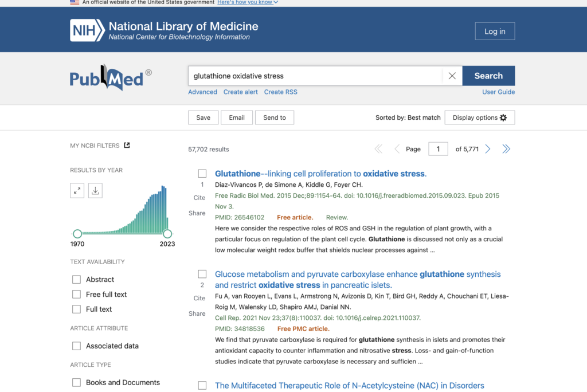Open the Display options dropdown

[x=480, y=117]
